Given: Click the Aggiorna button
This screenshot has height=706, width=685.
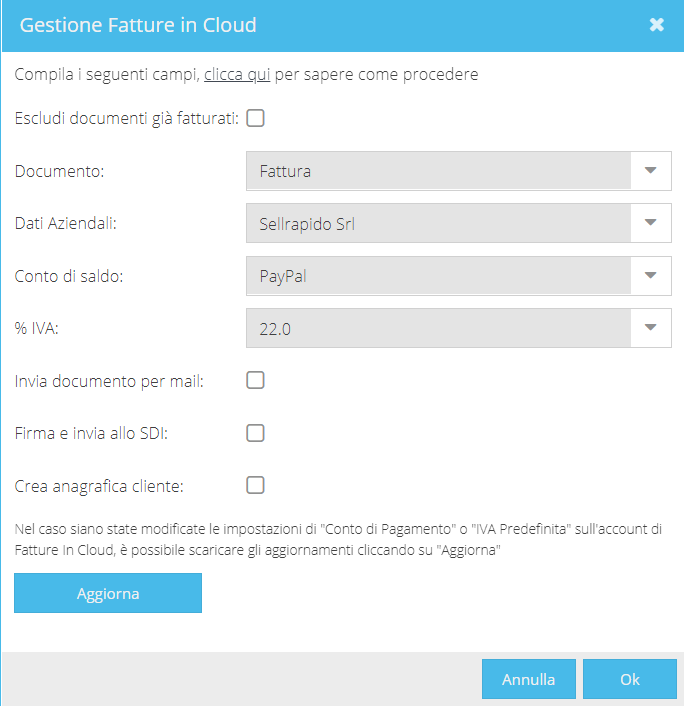Looking at the screenshot, I should pos(108,593).
